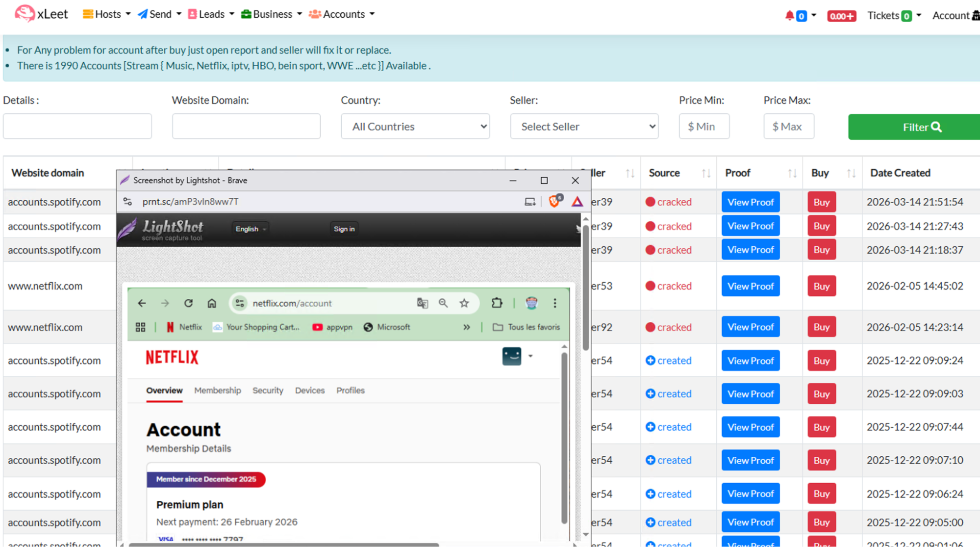Screen dimensions: 980x547
Task: Open the bell notifications dropdown
Action: point(800,16)
